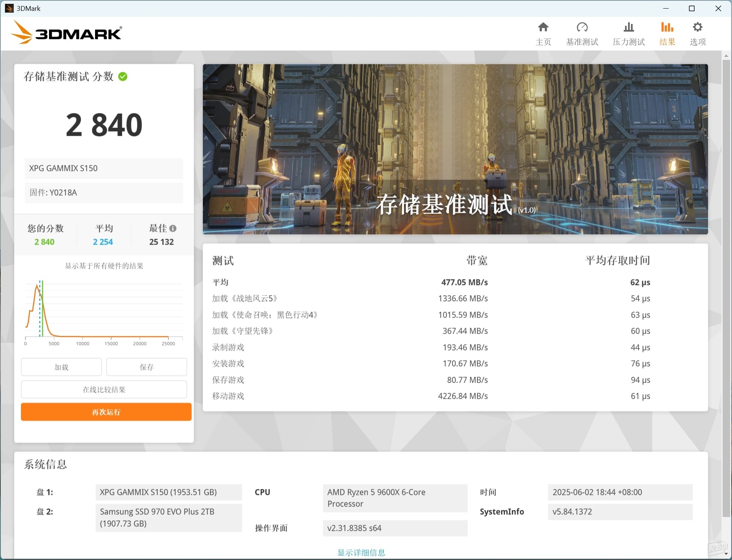
Task: Click the 3DMark title bar app icon
Action: 9,8
